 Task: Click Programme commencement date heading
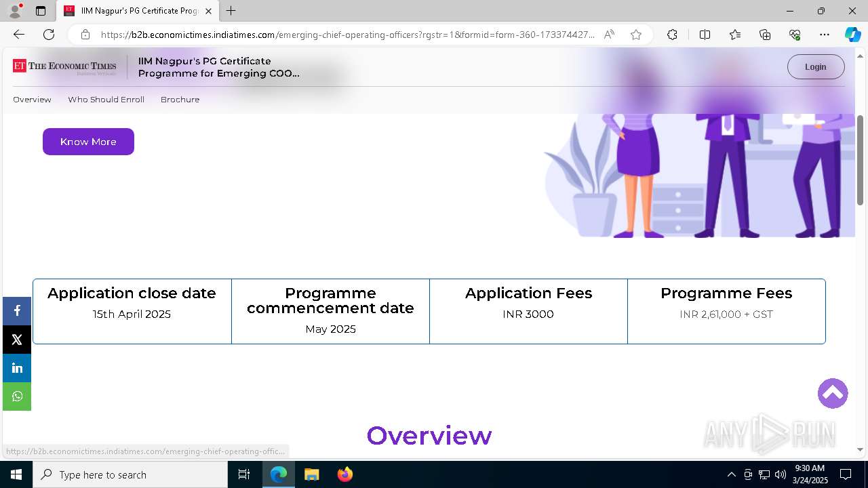330,300
